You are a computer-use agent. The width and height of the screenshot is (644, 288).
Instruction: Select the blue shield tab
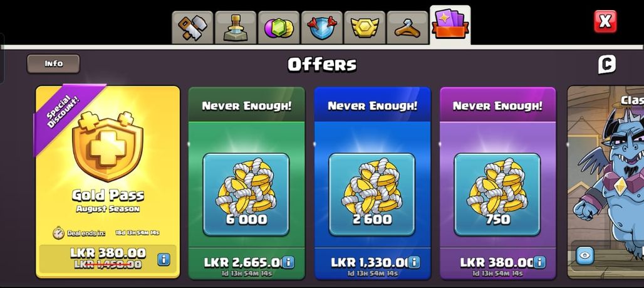pos(321,28)
